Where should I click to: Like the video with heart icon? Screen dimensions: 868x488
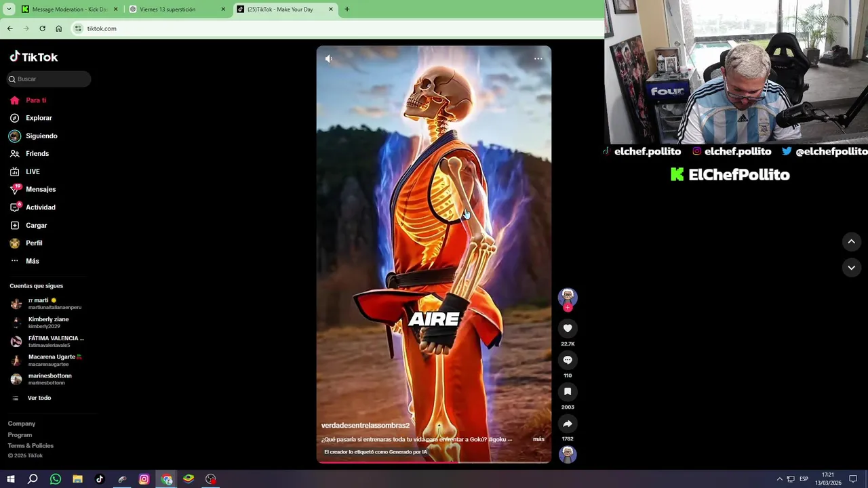568,328
